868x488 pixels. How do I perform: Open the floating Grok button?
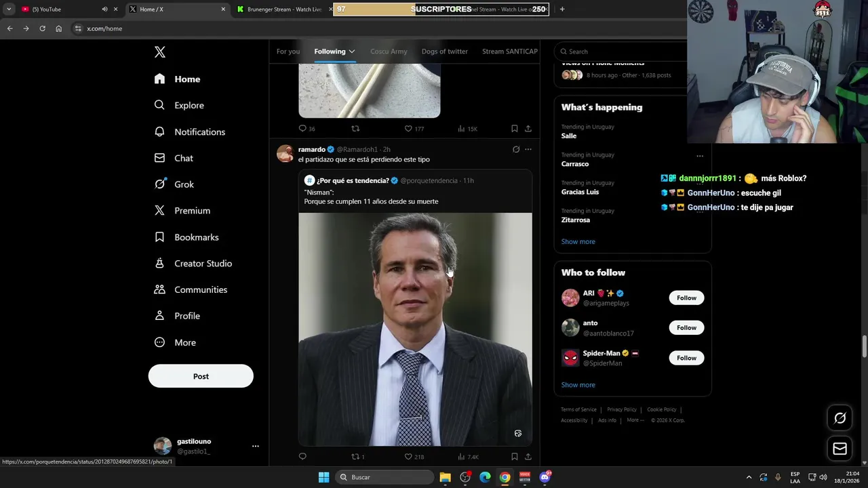tap(840, 419)
